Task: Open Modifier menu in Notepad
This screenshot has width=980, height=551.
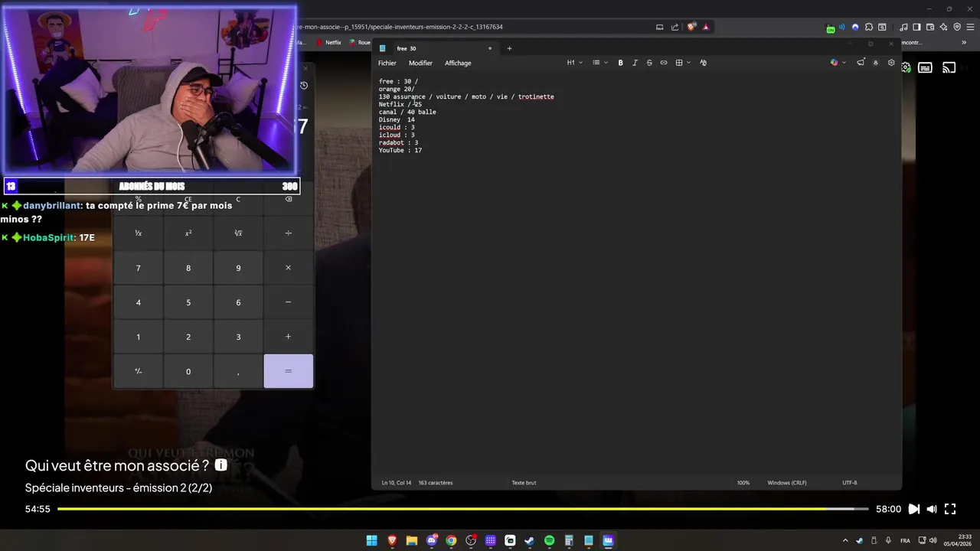Action: tap(420, 63)
